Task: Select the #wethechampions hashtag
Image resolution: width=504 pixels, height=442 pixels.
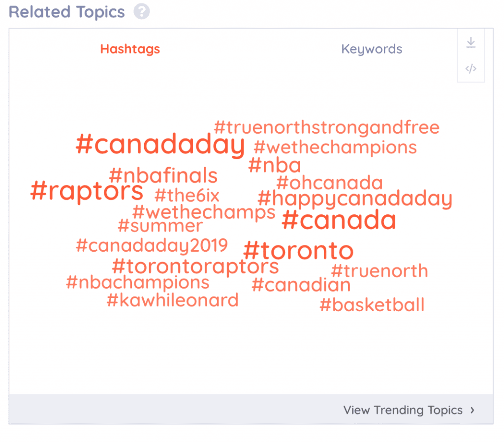Action: (335, 147)
